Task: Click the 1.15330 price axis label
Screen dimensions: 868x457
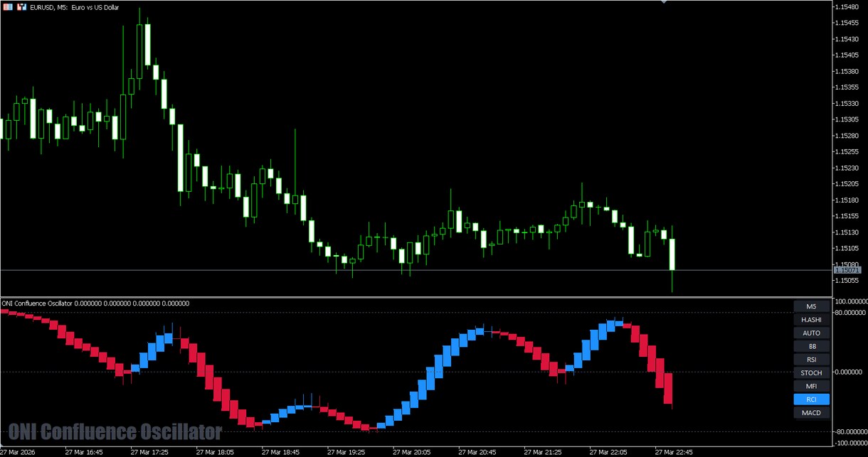Action: [847, 104]
